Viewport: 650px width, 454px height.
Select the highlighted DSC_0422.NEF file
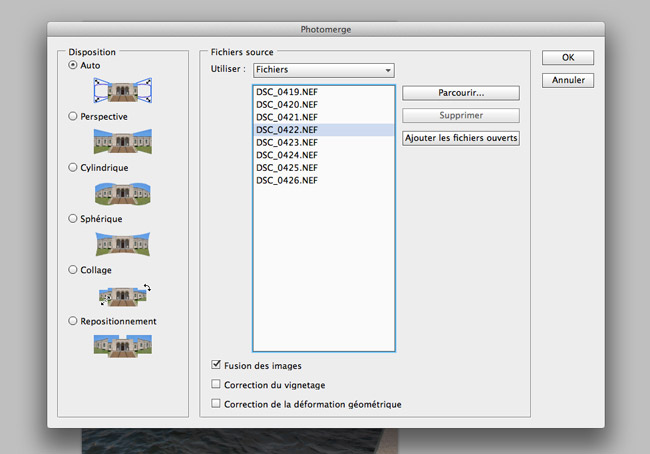tap(324, 130)
